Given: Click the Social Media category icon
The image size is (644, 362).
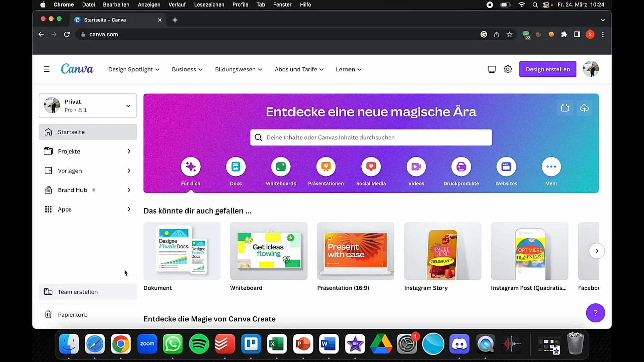Looking at the screenshot, I should tap(371, 167).
